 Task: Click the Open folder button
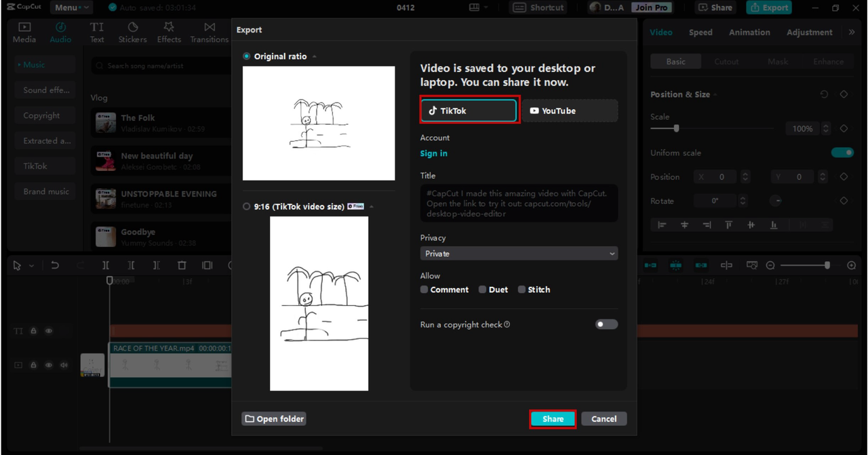click(x=274, y=419)
